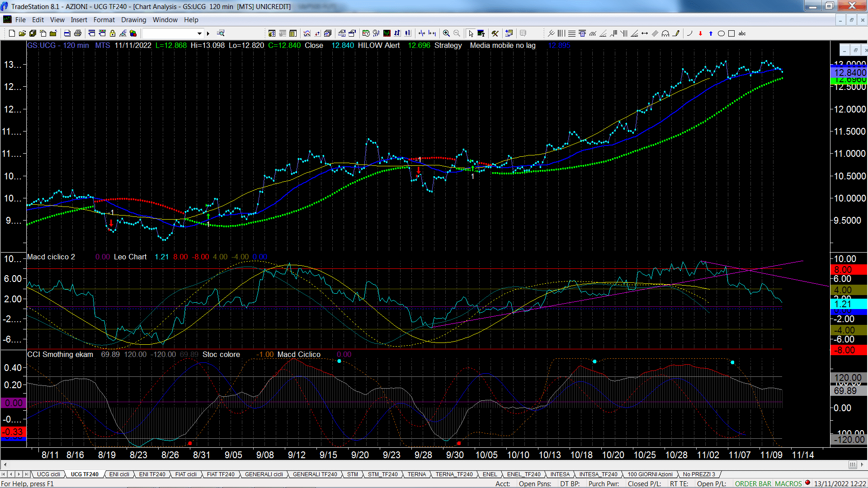This screenshot has width=868, height=488.
Task: Open the Insert menu
Action: tap(79, 20)
